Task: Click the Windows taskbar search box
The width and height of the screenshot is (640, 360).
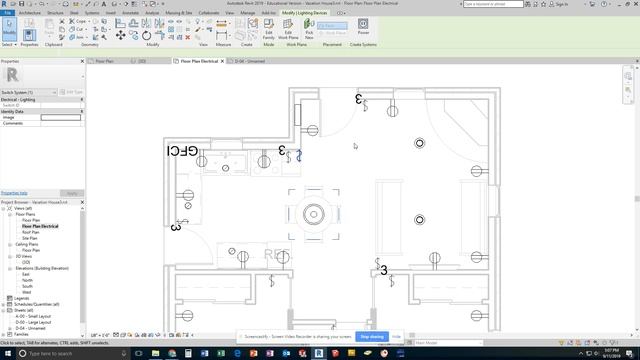Action: tap(73, 353)
